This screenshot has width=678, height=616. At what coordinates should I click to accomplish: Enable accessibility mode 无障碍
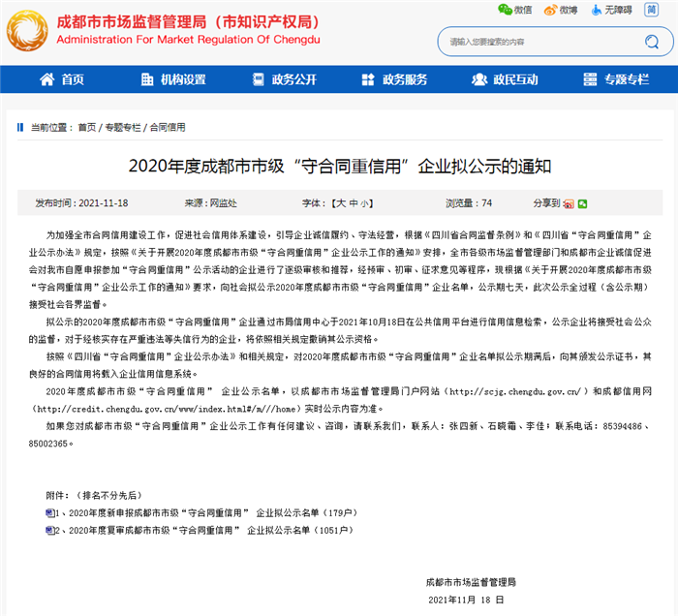pos(612,10)
